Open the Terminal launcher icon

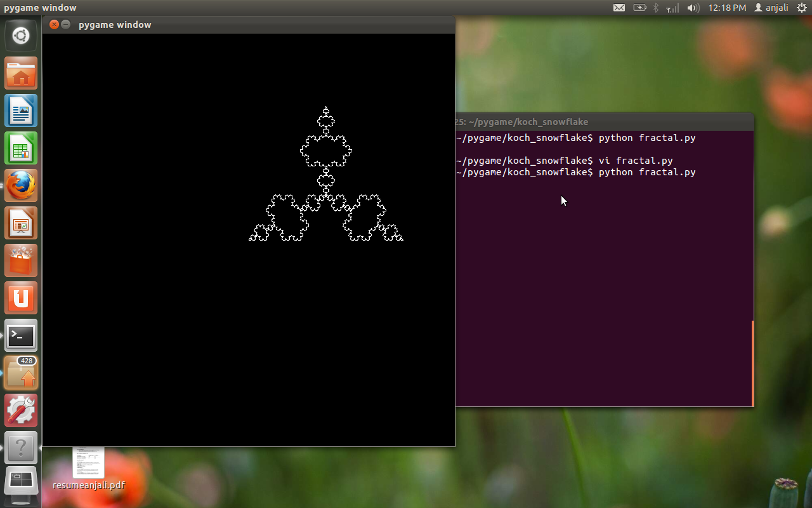point(20,335)
